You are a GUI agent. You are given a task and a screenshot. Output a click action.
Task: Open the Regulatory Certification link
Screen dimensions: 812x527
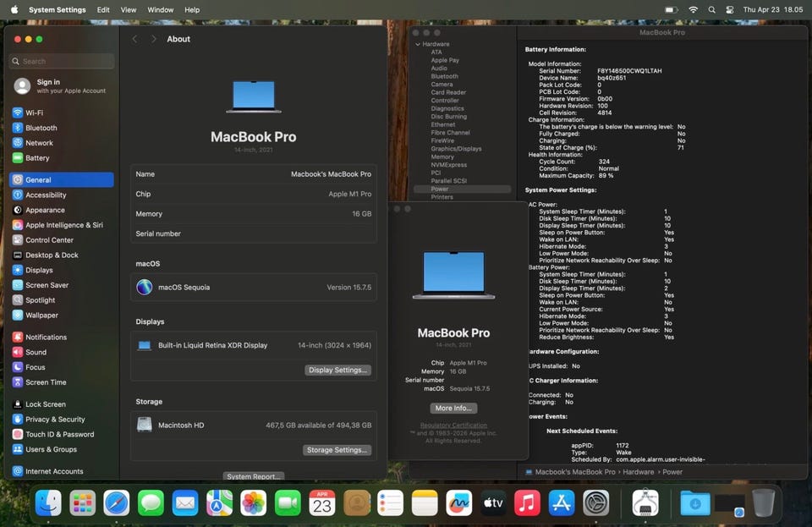[453, 425]
